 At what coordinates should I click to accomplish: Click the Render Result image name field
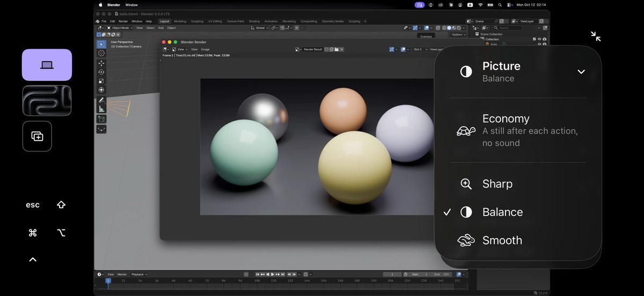(313, 49)
